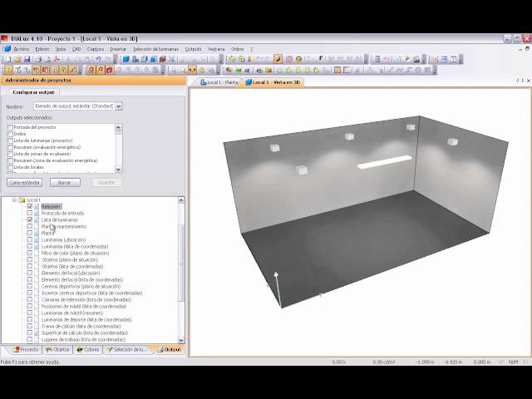Viewport: 532px width, 399px height.
Task: Click the Undo arrow icon
Action: point(98,59)
